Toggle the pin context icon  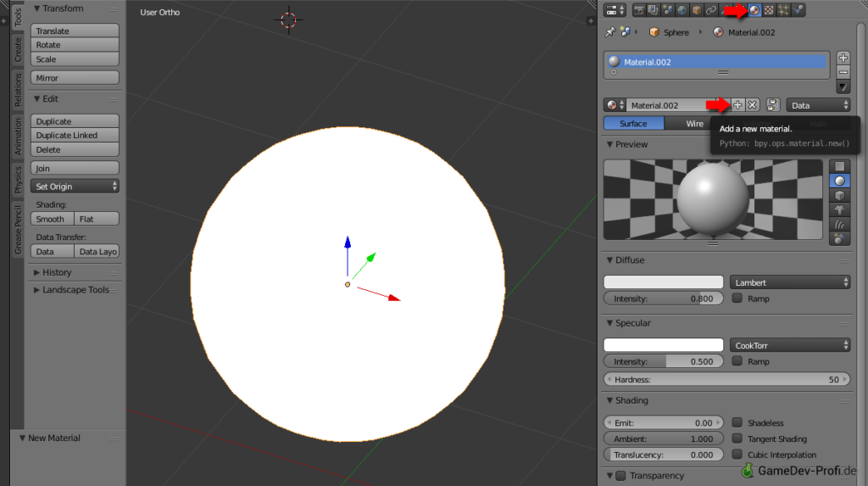(610, 32)
